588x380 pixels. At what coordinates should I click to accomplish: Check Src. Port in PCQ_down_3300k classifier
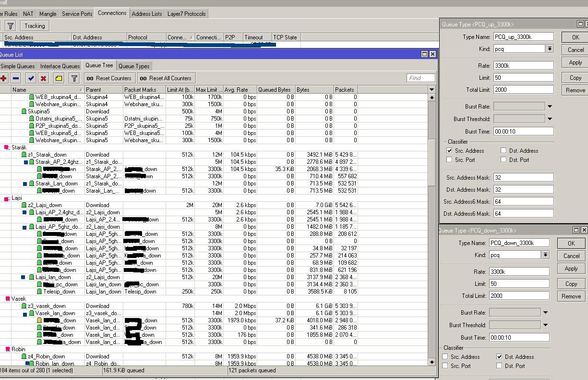(x=445, y=366)
